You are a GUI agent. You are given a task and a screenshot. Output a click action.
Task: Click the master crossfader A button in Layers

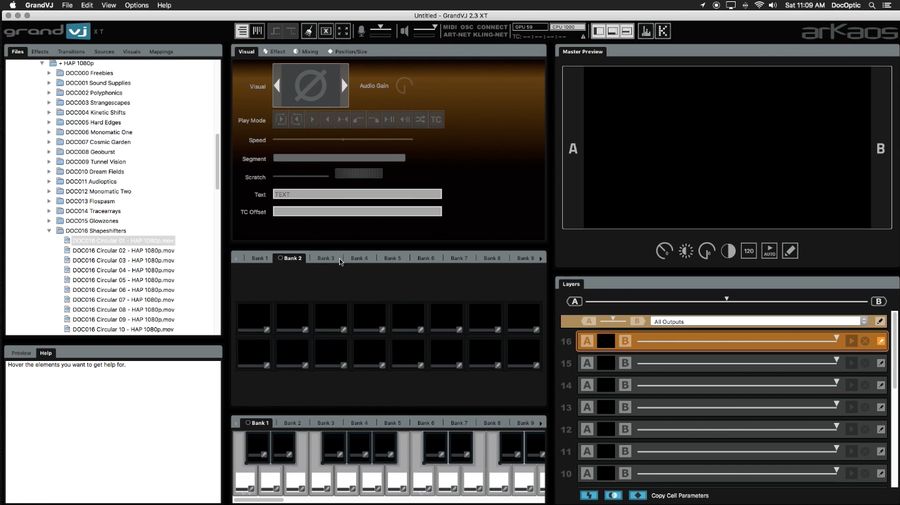pos(575,301)
